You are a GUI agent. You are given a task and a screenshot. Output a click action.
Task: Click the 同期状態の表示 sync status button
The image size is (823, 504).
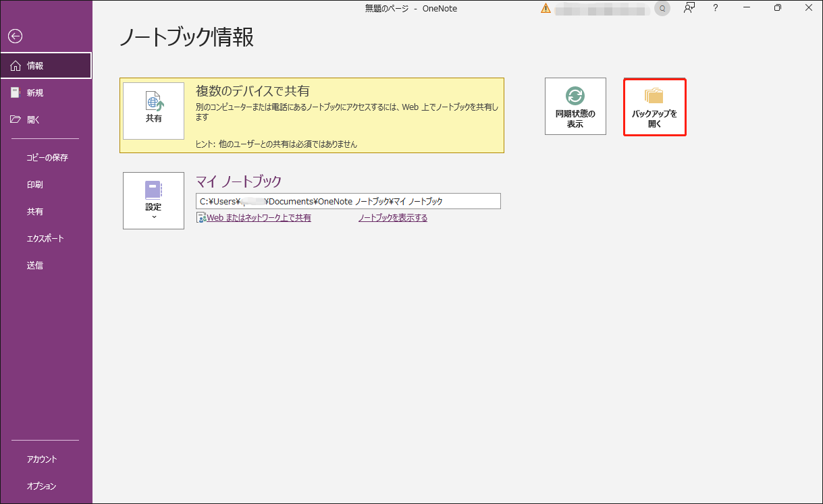575,106
